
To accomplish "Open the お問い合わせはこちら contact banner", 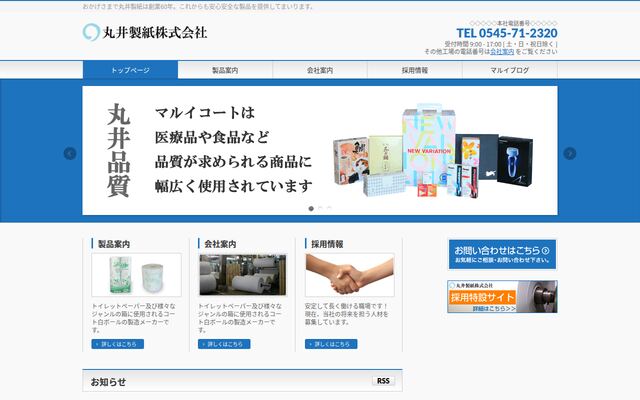I will [x=502, y=254].
